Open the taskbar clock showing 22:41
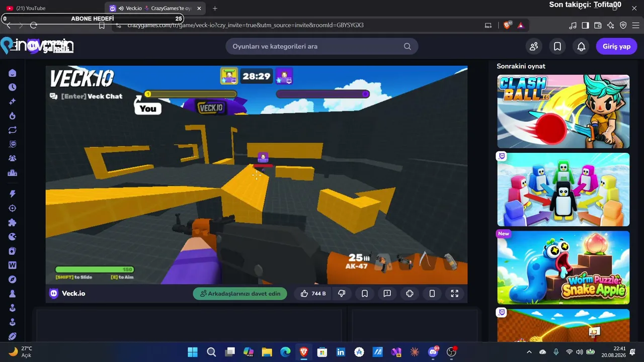644x362 pixels. (x=613, y=352)
